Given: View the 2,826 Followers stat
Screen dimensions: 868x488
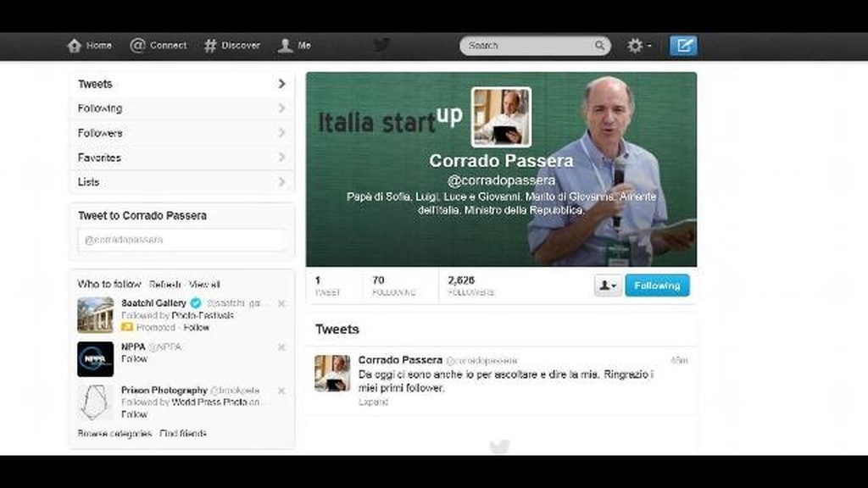Looking at the screenshot, I should pos(470,286).
